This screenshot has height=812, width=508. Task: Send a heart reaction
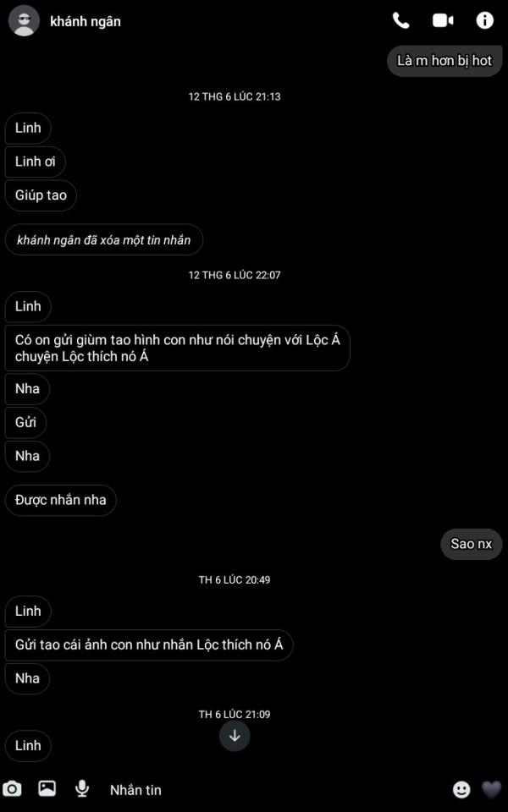point(491,790)
